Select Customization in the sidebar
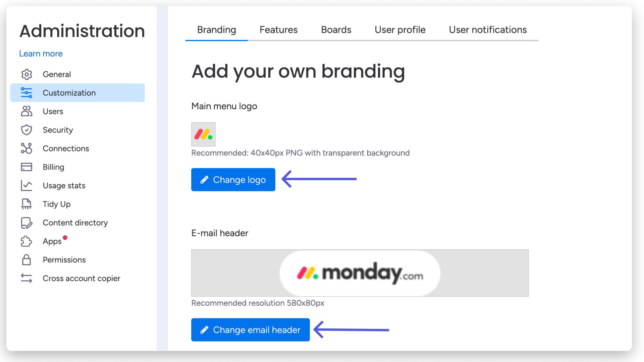 pos(77,93)
